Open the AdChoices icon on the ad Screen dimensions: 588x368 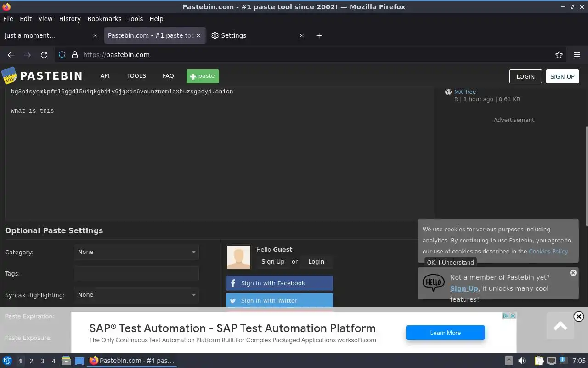[x=505, y=316]
